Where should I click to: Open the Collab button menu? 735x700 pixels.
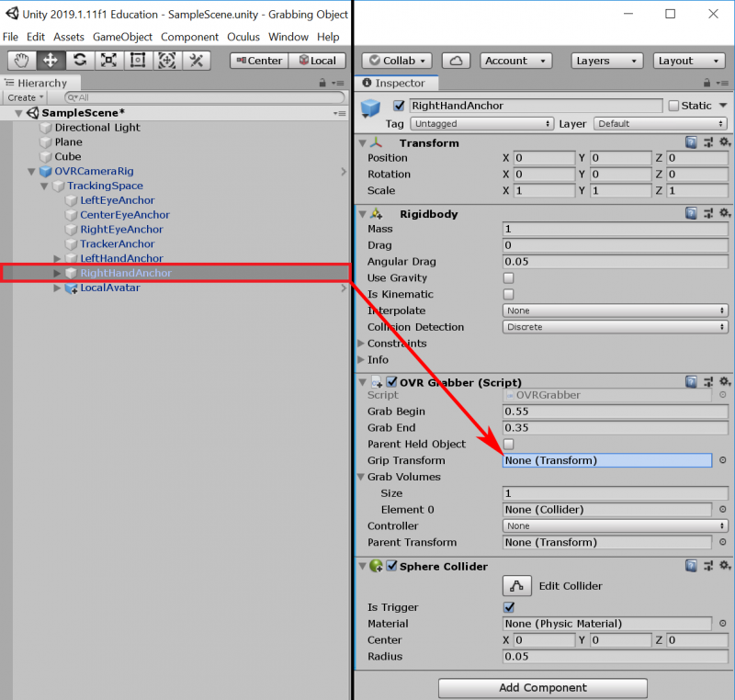(x=397, y=61)
